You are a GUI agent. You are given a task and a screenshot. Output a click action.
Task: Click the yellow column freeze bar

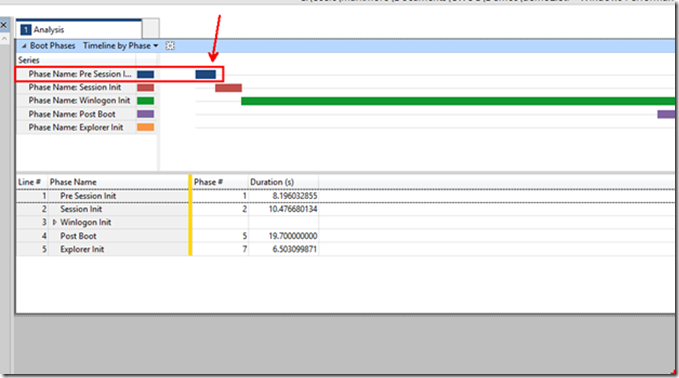[190, 215]
